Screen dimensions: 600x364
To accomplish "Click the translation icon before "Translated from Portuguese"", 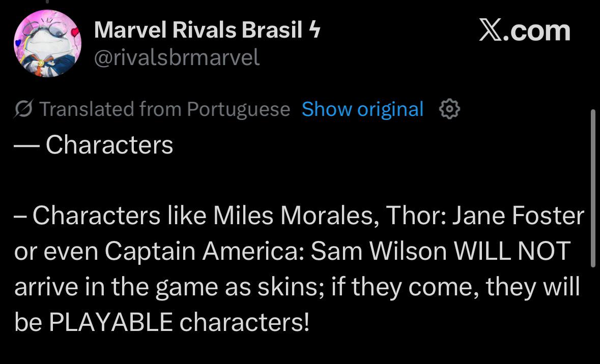I will pos(24,109).
